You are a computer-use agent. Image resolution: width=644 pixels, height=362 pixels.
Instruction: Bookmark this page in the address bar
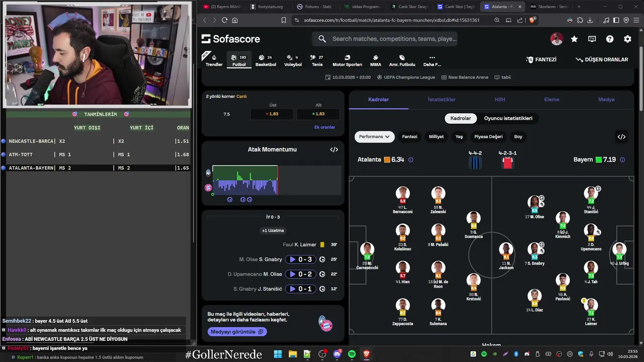tap(284, 20)
